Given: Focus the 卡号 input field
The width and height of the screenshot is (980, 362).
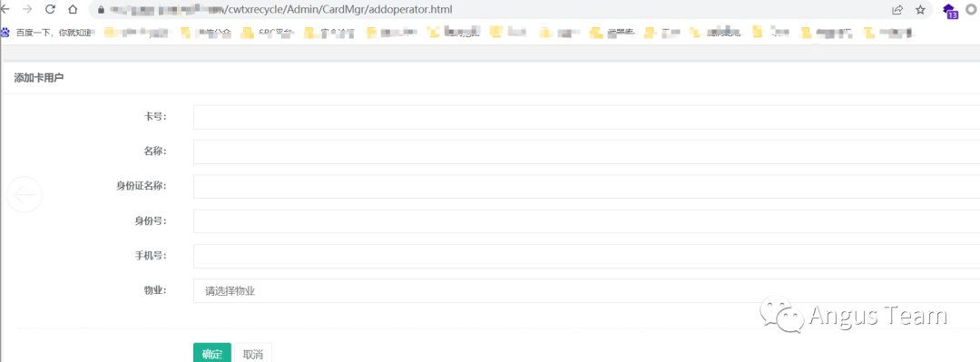Looking at the screenshot, I should [x=586, y=117].
